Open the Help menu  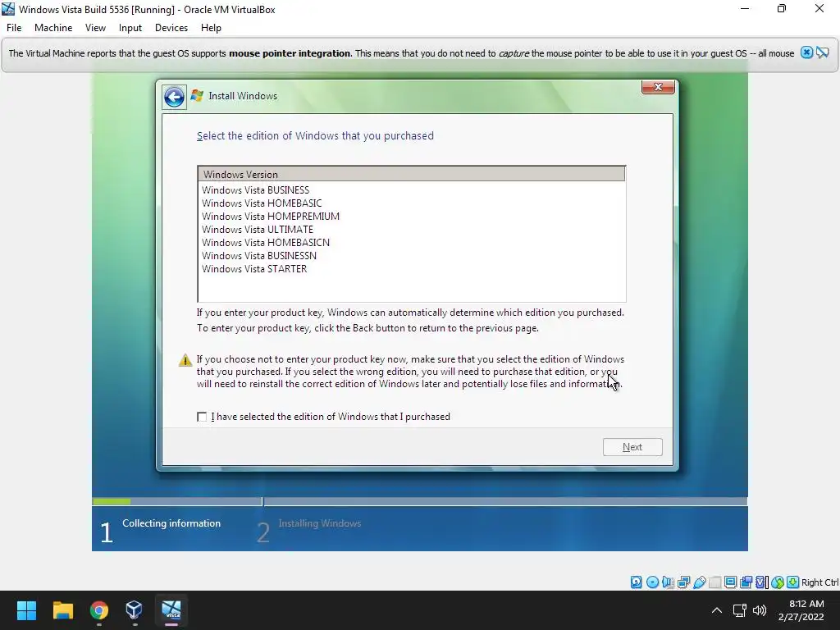click(211, 28)
